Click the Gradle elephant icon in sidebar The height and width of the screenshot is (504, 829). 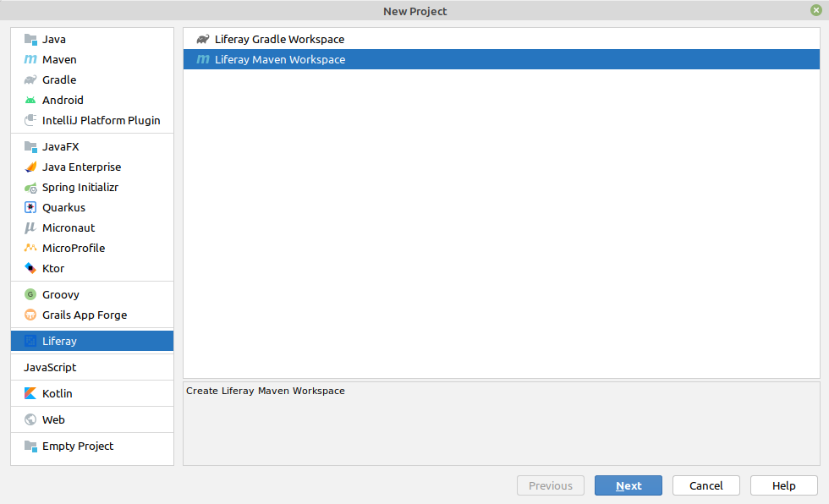pyautogui.click(x=30, y=79)
